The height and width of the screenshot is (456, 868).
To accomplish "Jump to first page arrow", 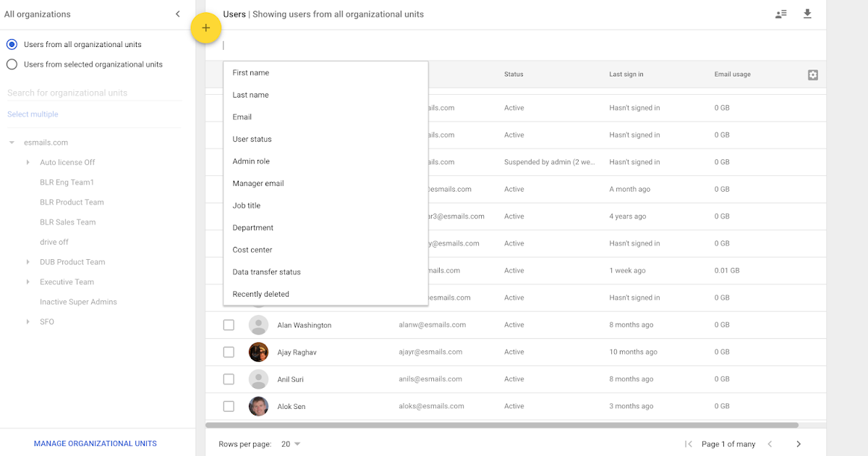I will (x=688, y=444).
